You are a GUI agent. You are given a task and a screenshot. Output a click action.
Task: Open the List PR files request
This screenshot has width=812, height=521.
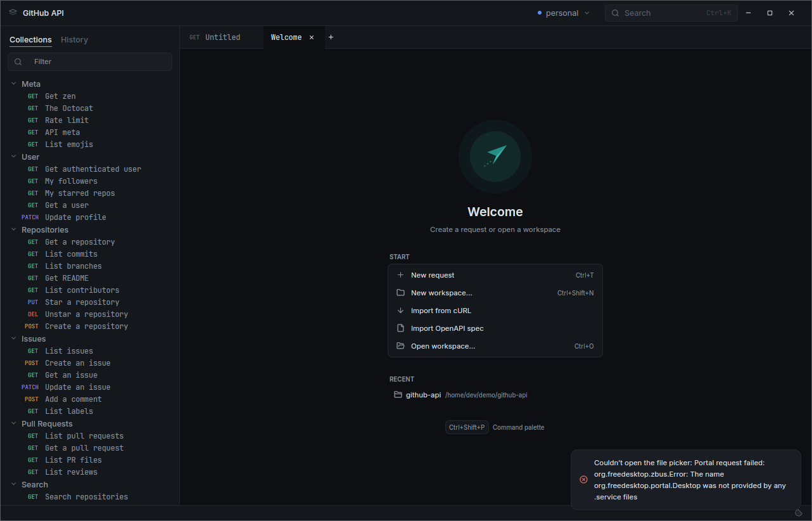tap(90, 460)
